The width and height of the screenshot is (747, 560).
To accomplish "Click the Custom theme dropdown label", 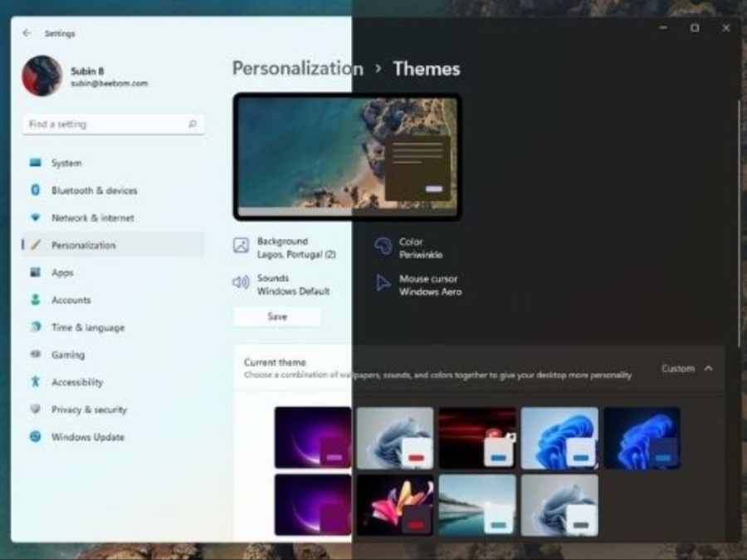I will (677, 368).
